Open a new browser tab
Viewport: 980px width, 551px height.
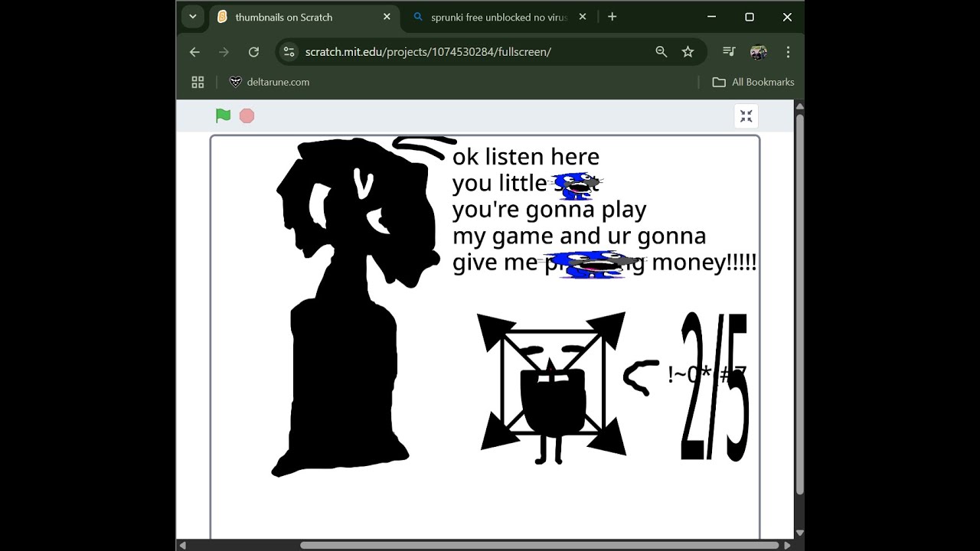click(x=612, y=17)
